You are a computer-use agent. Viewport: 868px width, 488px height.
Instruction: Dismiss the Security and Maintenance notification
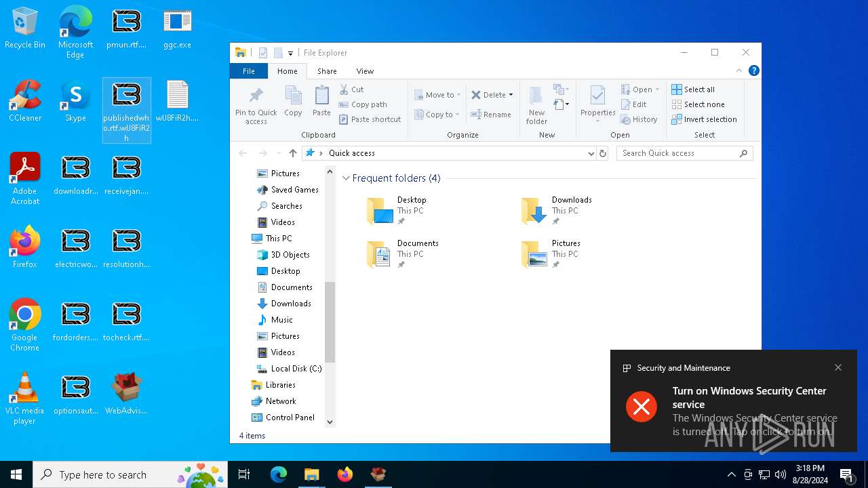click(x=838, y=367)
